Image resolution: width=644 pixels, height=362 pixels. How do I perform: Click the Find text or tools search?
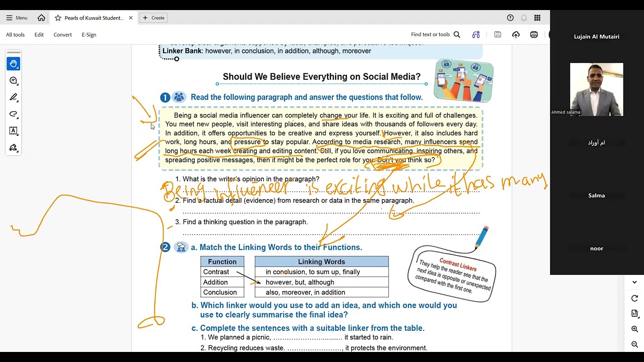coord(436,35)
